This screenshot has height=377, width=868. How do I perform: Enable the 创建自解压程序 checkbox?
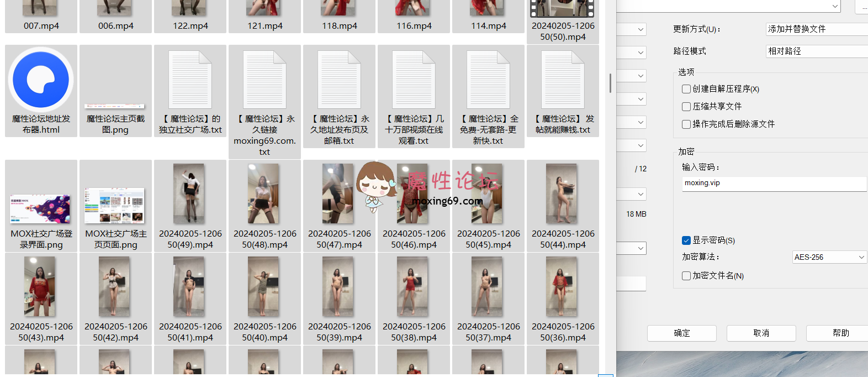coord(686,89)
